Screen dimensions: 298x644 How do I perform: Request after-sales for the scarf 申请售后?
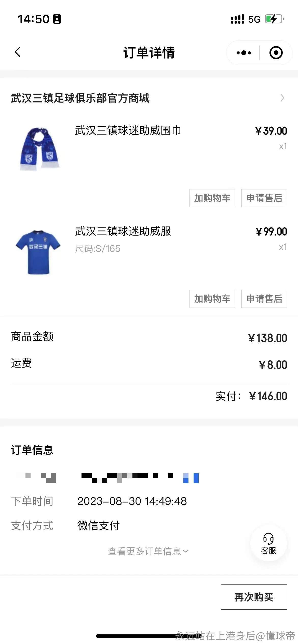tap(264, 198)
